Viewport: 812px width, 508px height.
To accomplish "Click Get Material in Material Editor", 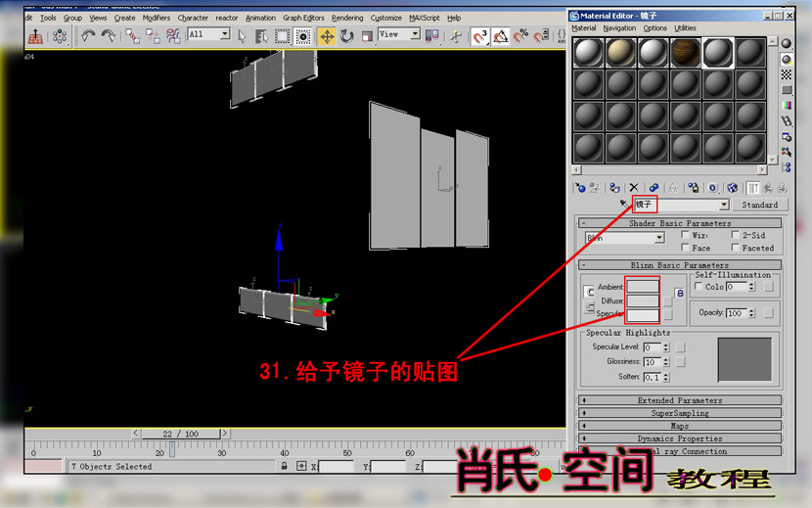I will (x=580, y=188).
